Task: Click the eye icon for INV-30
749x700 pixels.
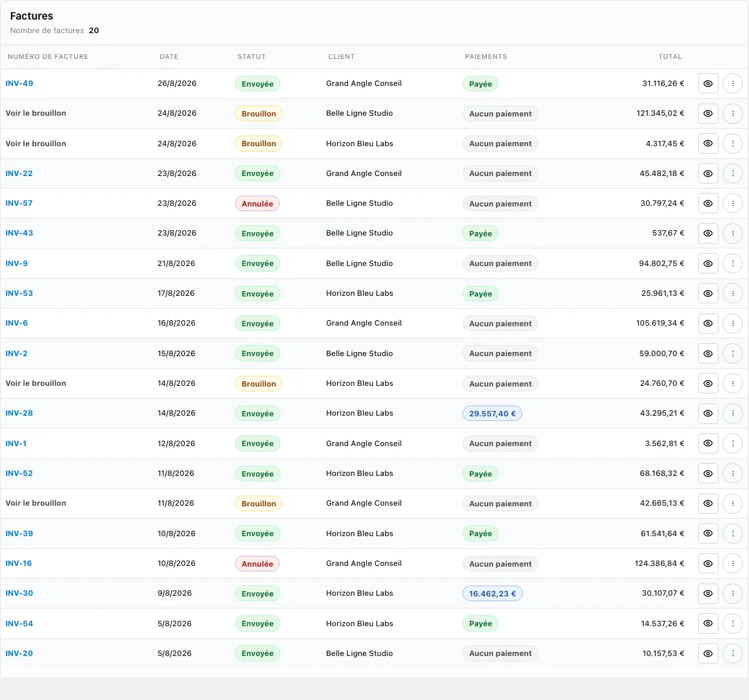Action: [708, 594]
